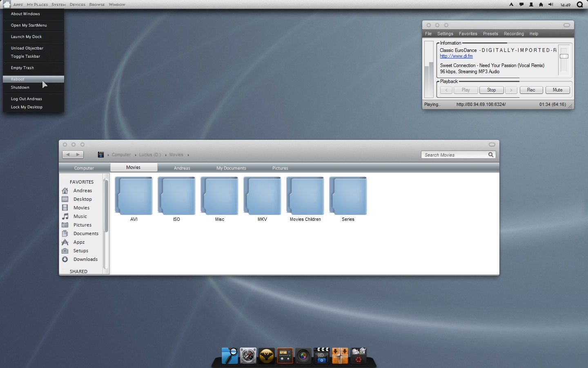Open the orange download boxes dock icon
This screenshot has width=588, height=368.
tap(340, 356)
